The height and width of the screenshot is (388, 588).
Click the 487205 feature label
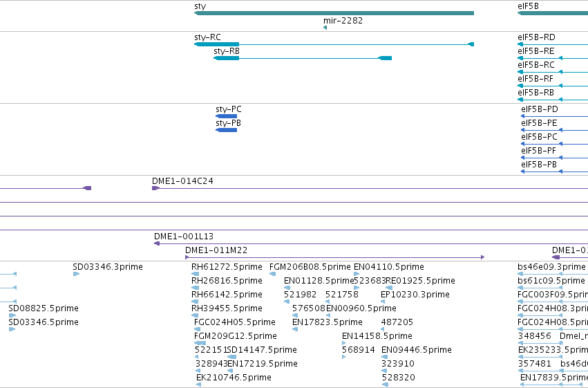click(x=397, y=322)
